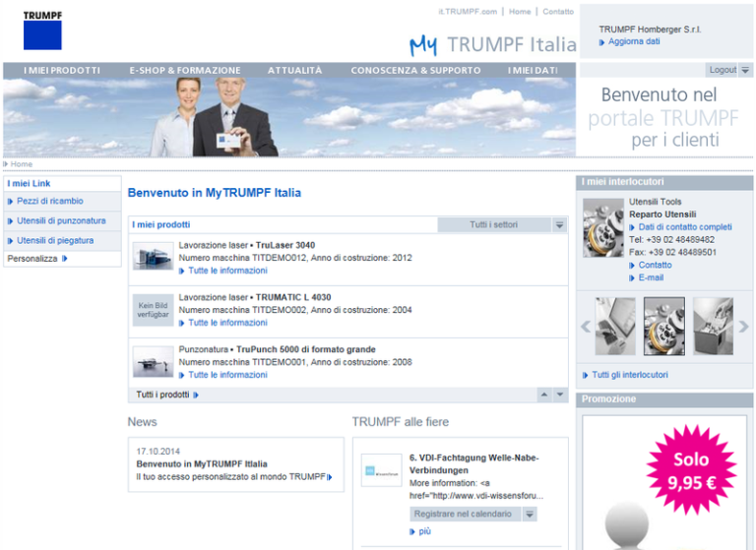Open the Contatto link in top bar
The width and height of the screenshot is (756, 550).
tap(558, 12)
